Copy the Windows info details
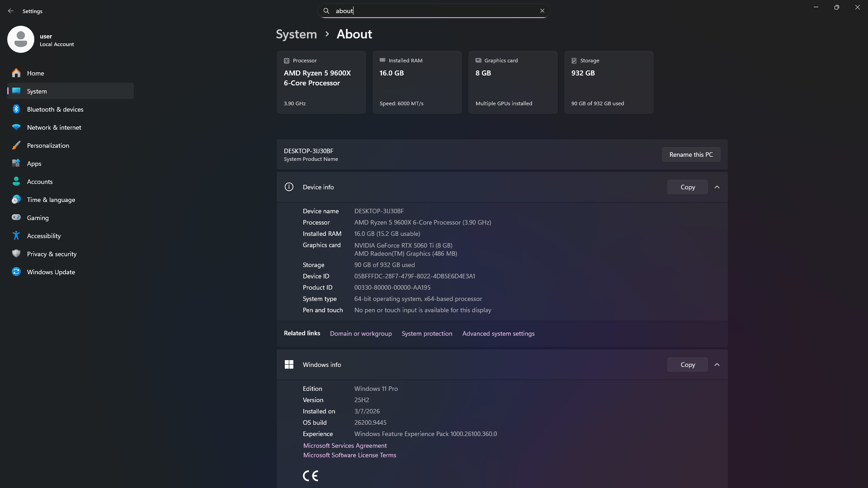 [x=688, y=365]
